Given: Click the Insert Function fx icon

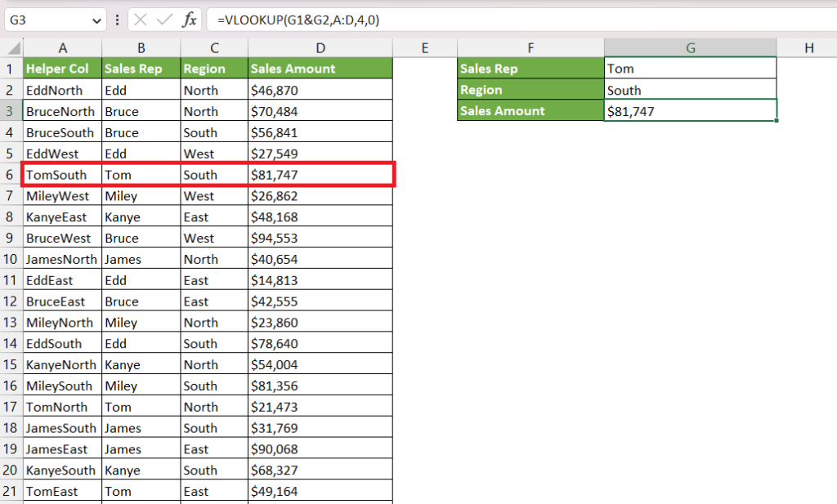Looking at the screenshot, I should [189, 20].
